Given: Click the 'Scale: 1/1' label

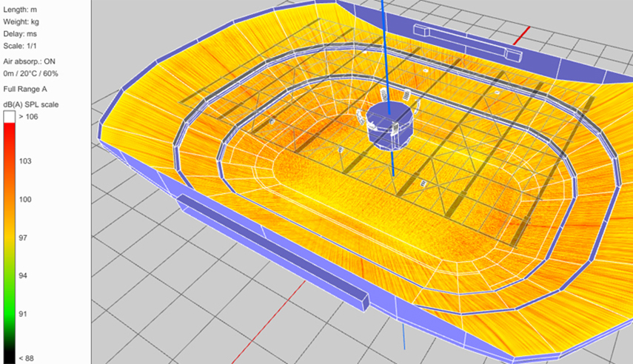Looking at the screenshot, I should click(20, 46).
